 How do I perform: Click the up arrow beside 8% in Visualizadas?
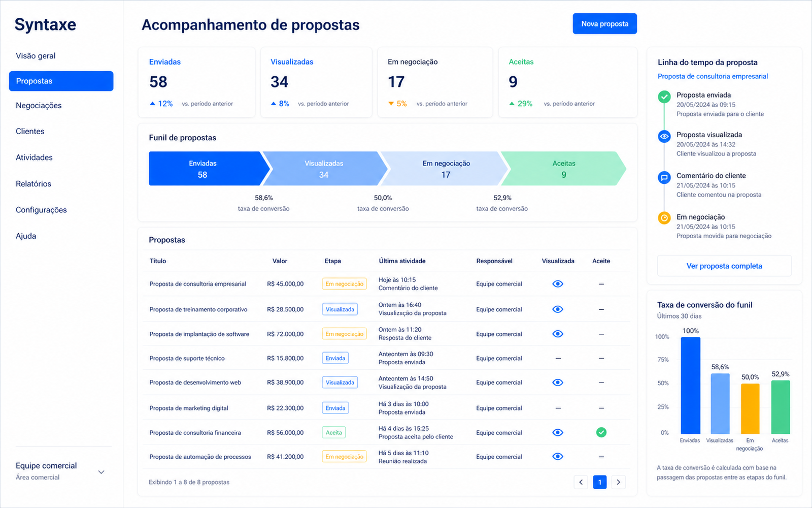coord(274,104)
